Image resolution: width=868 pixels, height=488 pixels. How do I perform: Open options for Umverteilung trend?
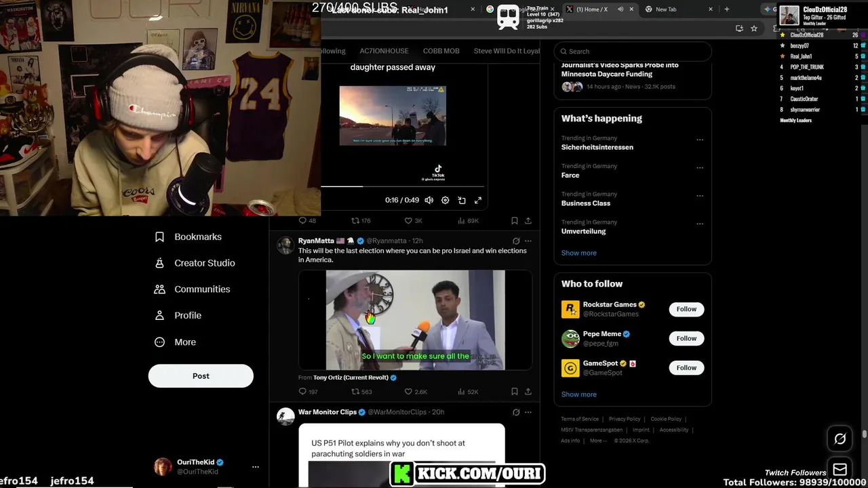click(x=700, y=224)
